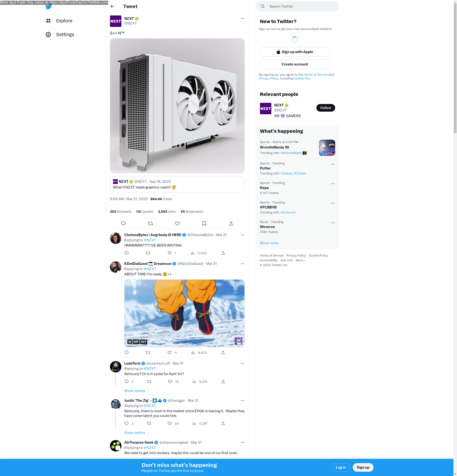
Task: Open the Privacy Policy link in the signup text
Action: click(268, 79)
